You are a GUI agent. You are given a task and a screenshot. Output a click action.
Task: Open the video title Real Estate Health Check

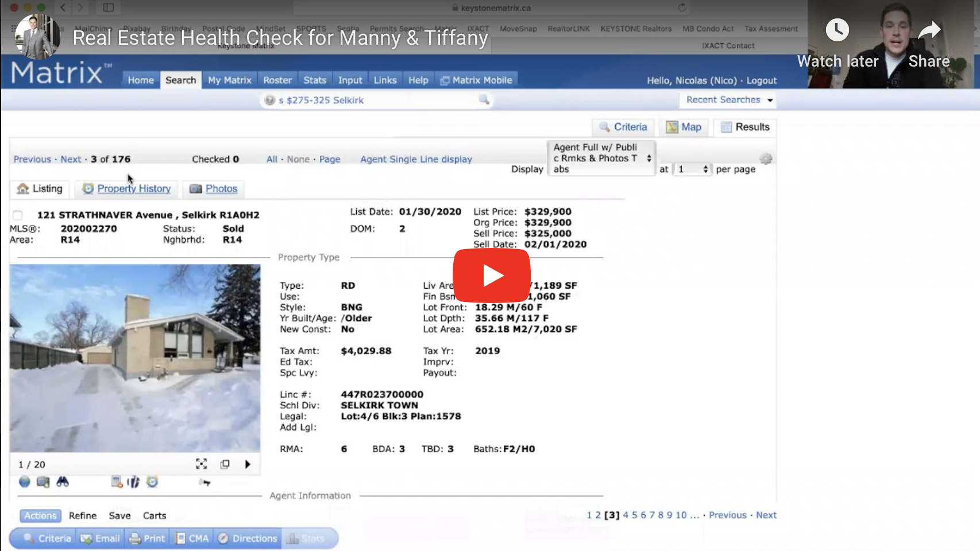coord(280,38)
